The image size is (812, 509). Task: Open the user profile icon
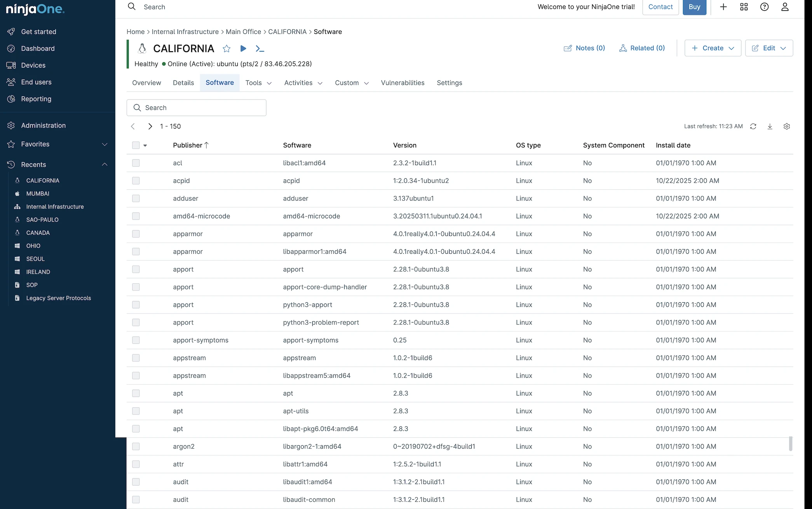(785, 7)
